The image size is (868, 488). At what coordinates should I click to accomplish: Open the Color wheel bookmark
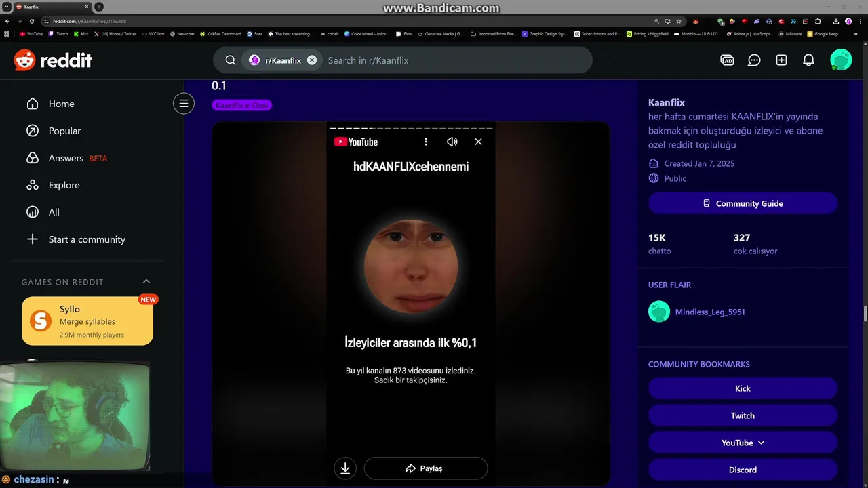(367, 33)
